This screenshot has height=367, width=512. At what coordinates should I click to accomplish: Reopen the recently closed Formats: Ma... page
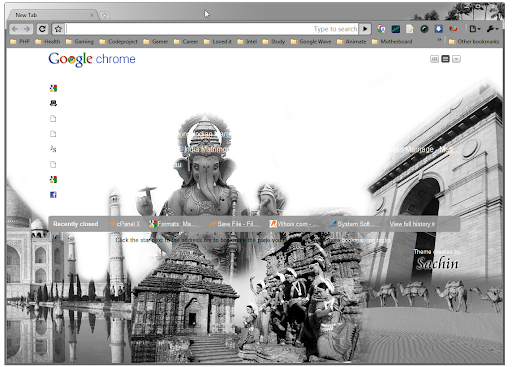tap(175, 224)
